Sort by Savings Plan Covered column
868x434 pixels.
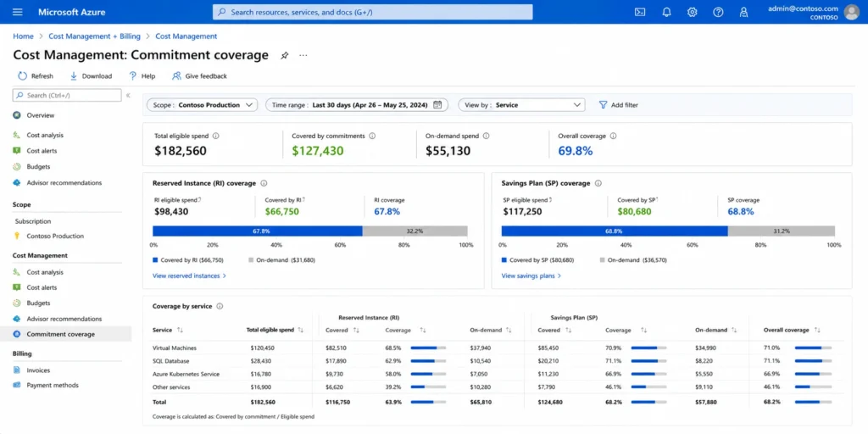(568, 330)
